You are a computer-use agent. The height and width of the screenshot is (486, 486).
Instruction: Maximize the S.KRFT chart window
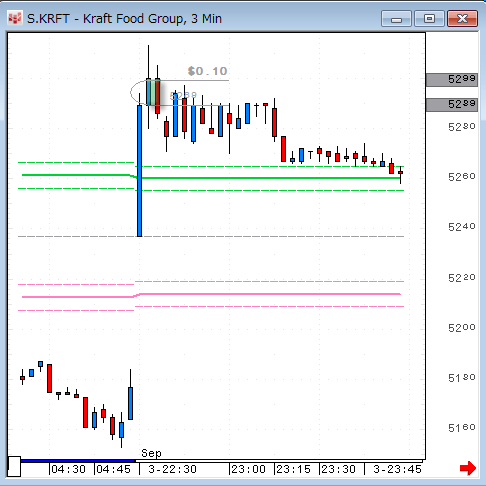[429, 19]
